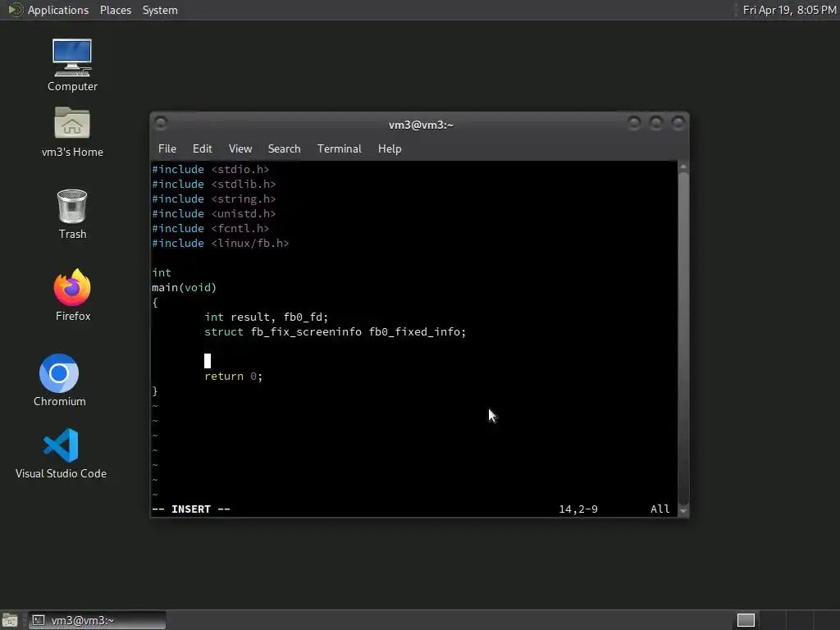Click the '14,2-9' cursor position indicator
This screenshot has height=630, width=840.
(578, 509)
